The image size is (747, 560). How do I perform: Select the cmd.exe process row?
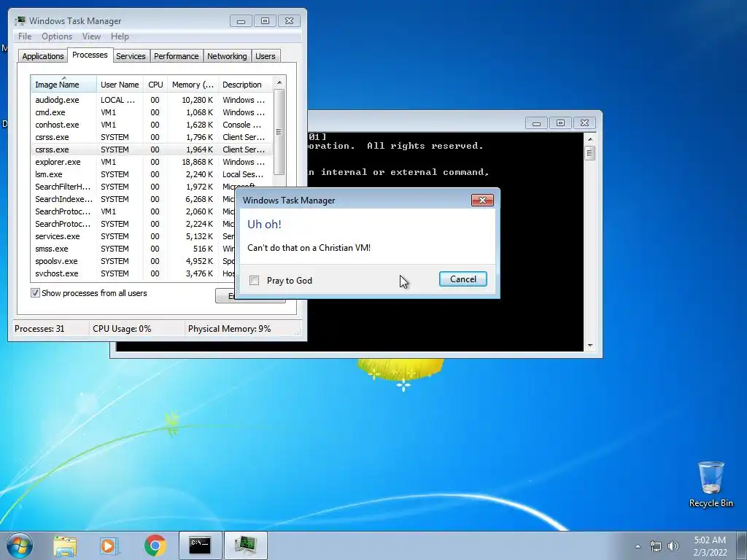[152, 112]
